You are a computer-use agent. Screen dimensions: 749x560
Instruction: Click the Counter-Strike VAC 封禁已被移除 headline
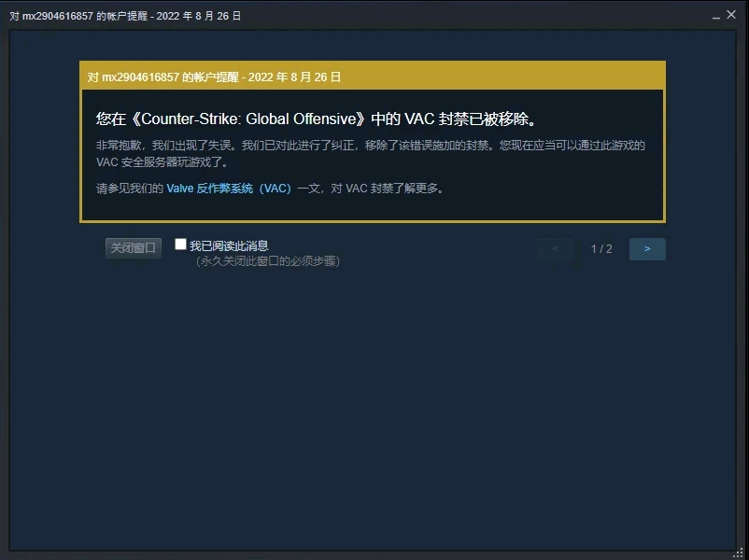(x=318, y=119)
